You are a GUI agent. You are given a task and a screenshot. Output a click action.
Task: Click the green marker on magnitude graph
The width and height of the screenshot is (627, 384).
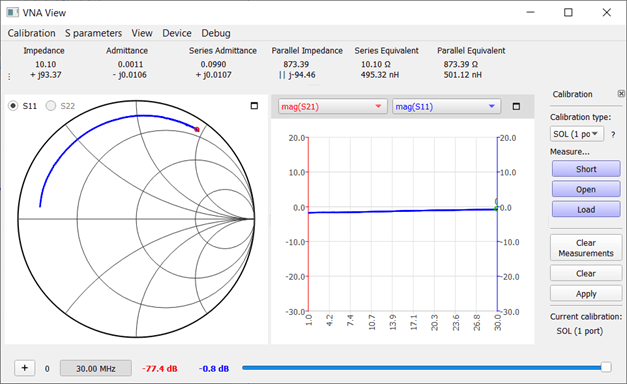tap(496, 209)
